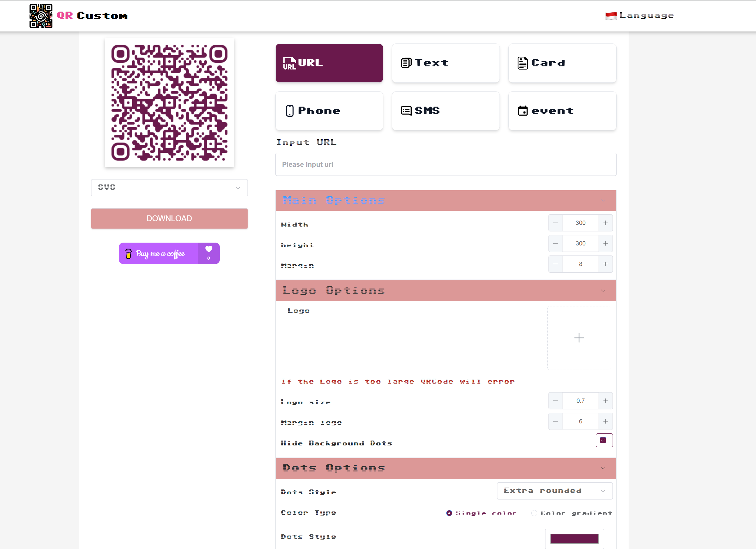
Task: Disable Hide Background Dots
Action: click(x=604, y=440)
